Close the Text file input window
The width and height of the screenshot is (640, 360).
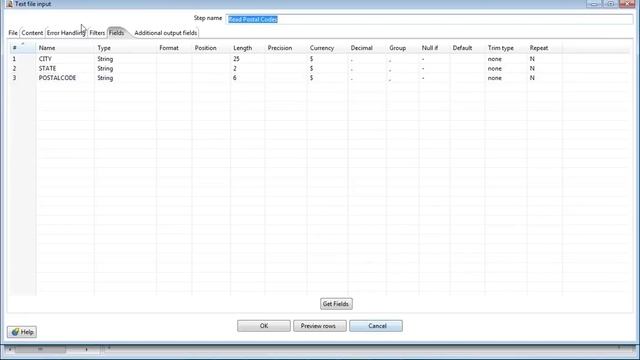(x=627, y=4)
